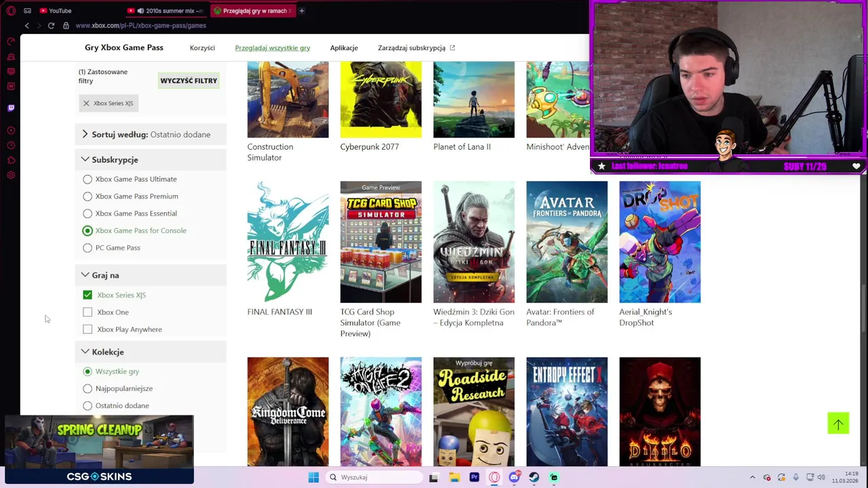Select the Przeglądaj gry w ramach tab
This screenshot has height=488, width=868.
click(252, 11)
